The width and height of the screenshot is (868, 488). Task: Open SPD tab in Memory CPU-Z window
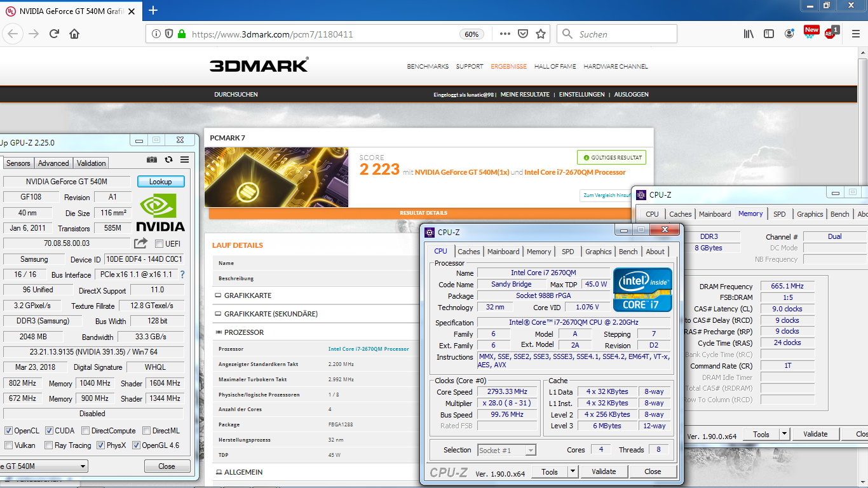(x=779, y=214)
